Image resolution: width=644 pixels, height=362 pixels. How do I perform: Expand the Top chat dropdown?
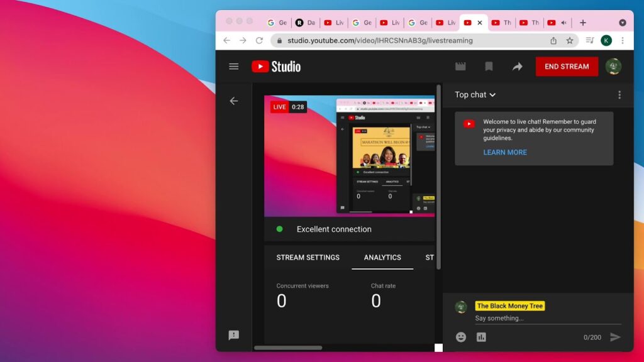point(475,95)
